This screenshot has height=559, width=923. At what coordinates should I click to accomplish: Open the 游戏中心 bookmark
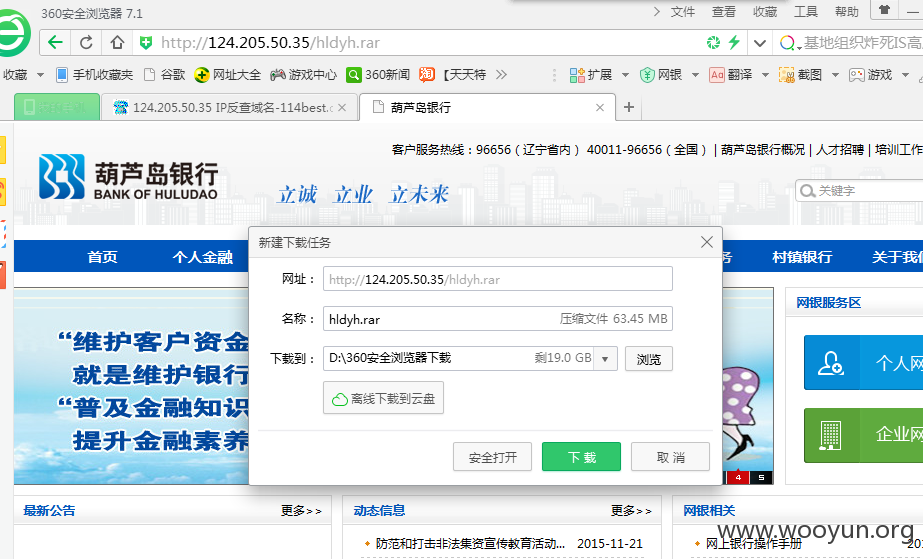pyautogui.click(x=304, y=75)
